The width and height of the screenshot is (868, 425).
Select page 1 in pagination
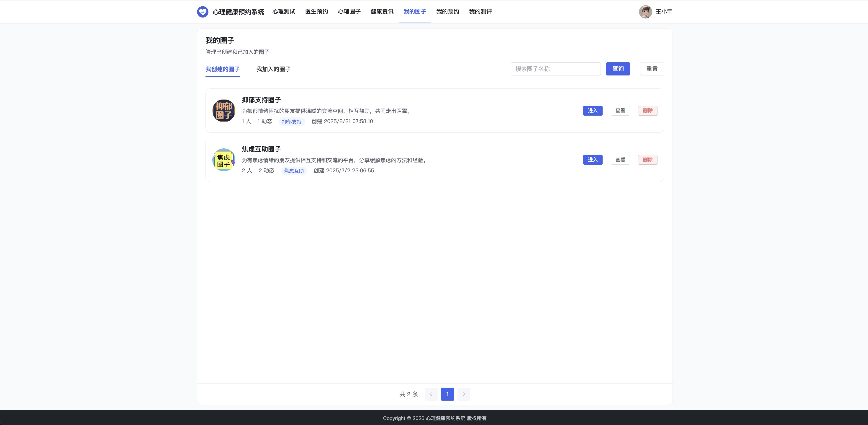447,394
